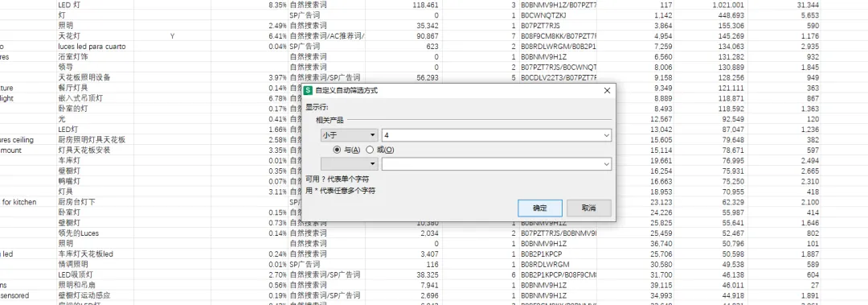Confirm the filter with 确定 button
The height and width of the screenshot is (305, 868).
pos(540,208)
